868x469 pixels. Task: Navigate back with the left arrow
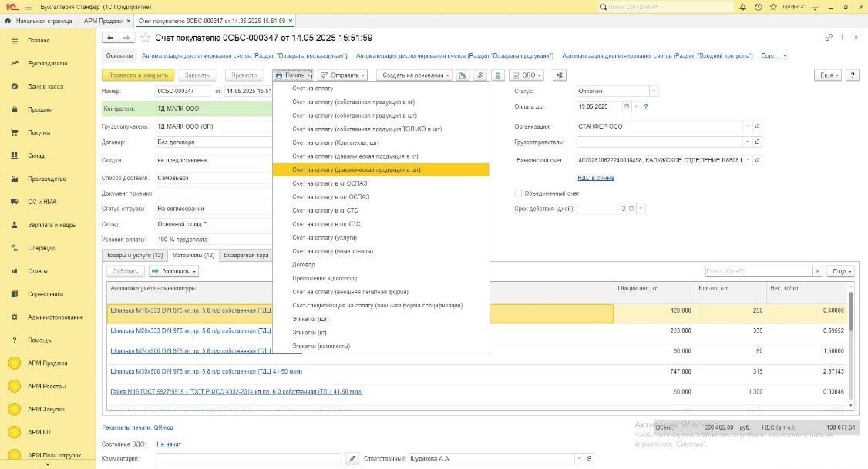pyautogui.click(x=110, y=38)
